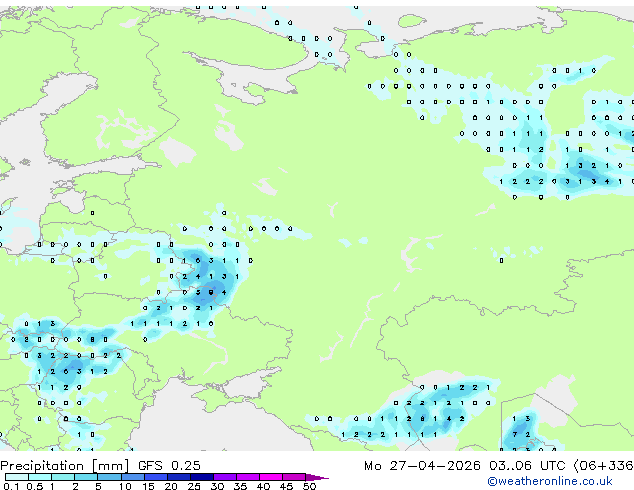Click legend scale label '25'
Screen dimensions: 634x490
pos(194,486)
